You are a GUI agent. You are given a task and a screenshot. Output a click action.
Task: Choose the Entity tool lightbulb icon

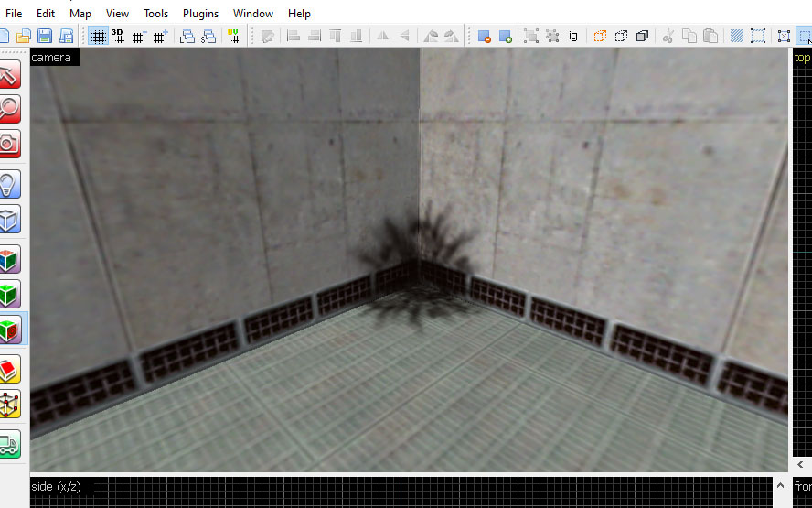click(9, 185)
